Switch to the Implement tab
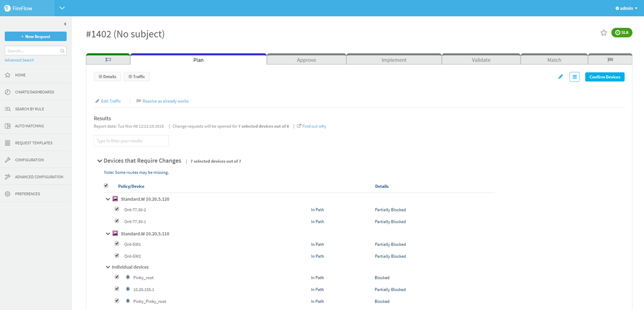 click(394, 60)
